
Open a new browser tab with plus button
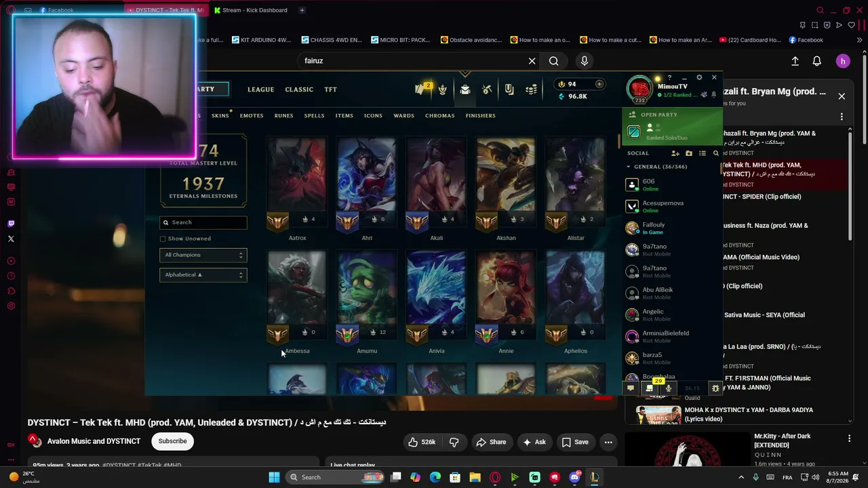302,10
